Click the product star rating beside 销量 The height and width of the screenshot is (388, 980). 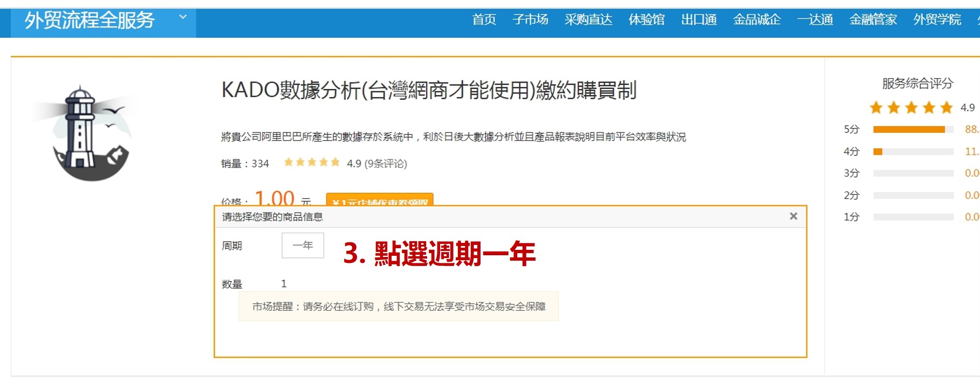pyautogui.click(x=312, y=162)
